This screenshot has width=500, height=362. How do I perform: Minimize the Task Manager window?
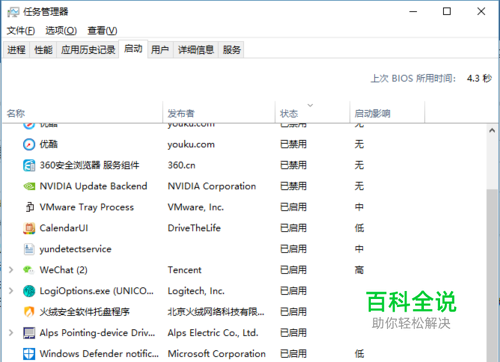click(x=413, y=12)
